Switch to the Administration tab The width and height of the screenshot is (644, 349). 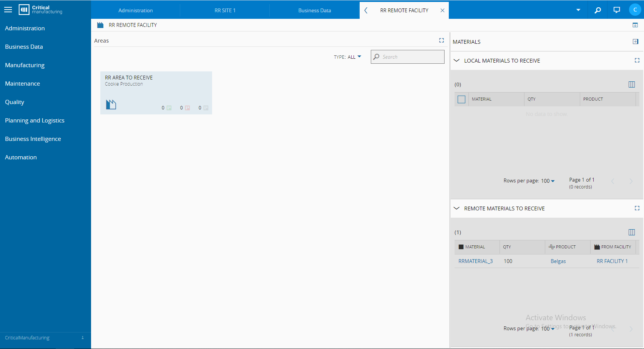136,10
